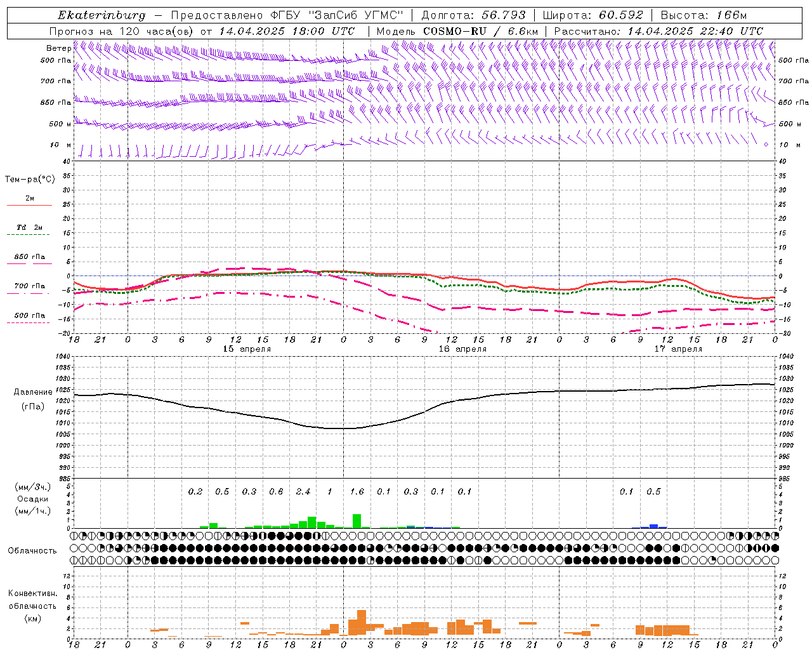Click the 'Облачность' cloud cover label
This screenshot has height=650, width=812.
tap(32, 551)
